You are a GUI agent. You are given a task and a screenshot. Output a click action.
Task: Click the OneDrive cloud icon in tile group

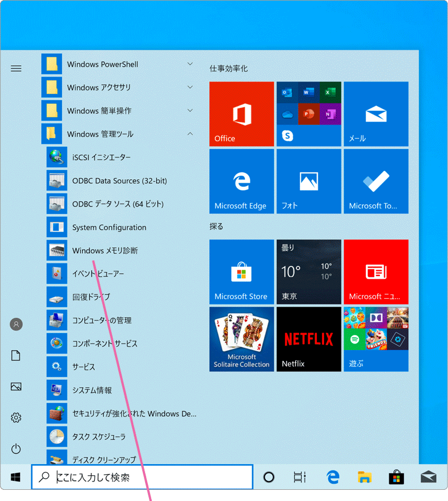[287, 114]
